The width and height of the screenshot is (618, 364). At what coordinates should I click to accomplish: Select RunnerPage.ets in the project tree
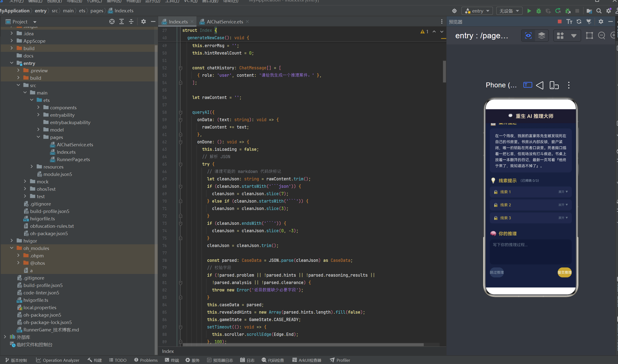pos(73,159)
